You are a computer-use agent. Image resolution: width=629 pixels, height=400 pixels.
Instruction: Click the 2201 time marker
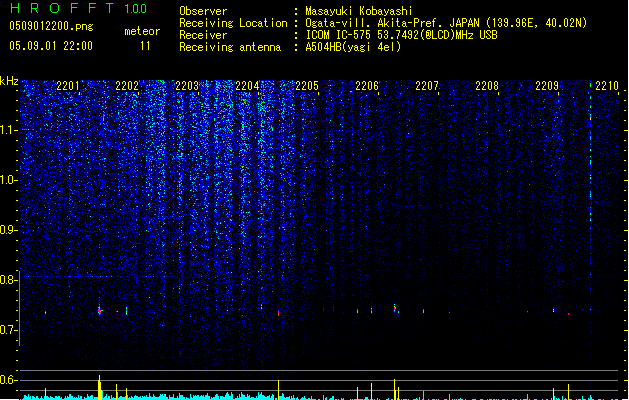(x=68, y=86)
